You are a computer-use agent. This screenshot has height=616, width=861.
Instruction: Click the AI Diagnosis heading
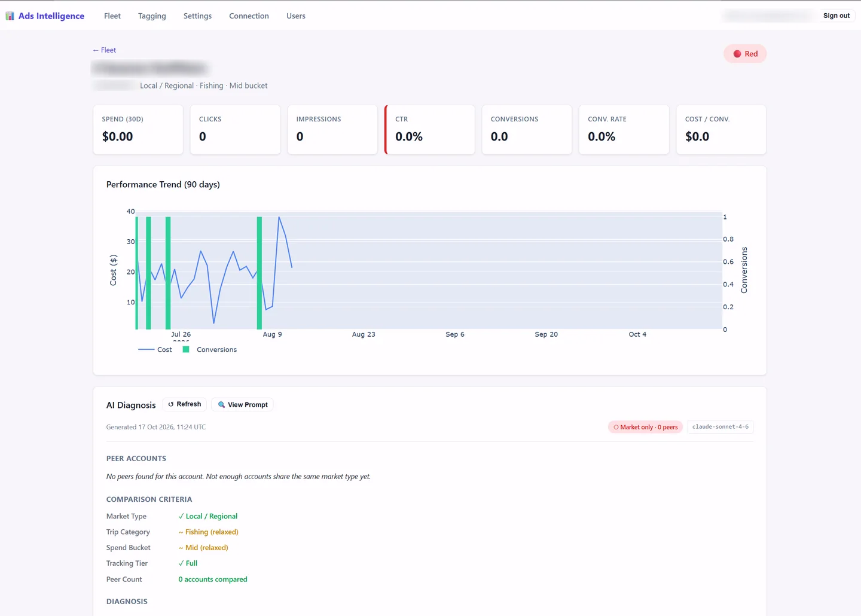point(131,405)
